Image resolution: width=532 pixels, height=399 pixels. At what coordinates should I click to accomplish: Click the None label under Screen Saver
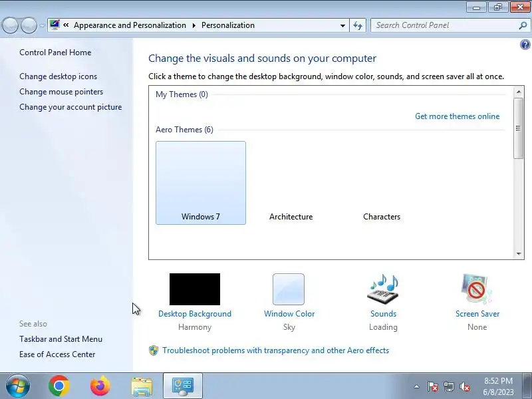coord(477,327)
